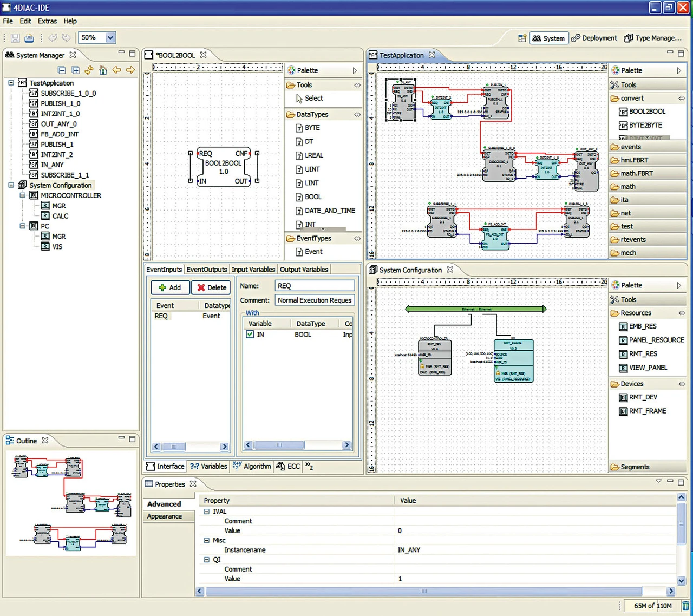Image resolution: width=693 pixels, height=616 pixels.
Task: Pick the BYTE data type from palette
Action: point(308,128)
